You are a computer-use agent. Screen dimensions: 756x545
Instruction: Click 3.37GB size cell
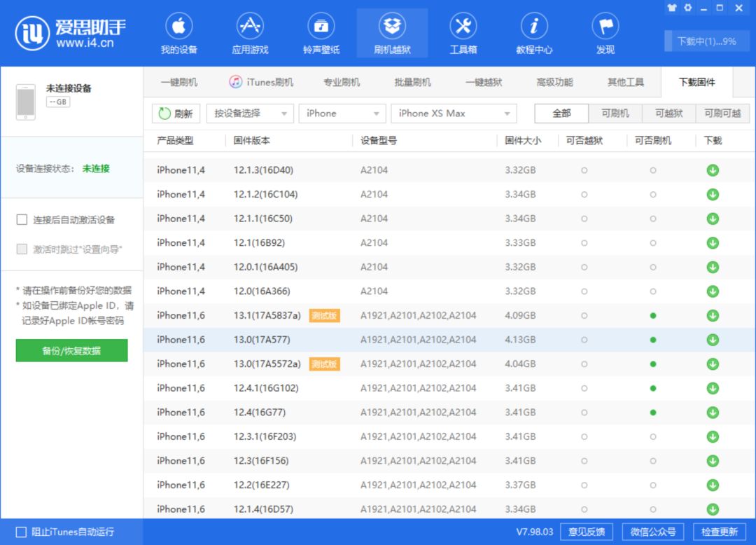pos(520,485)
